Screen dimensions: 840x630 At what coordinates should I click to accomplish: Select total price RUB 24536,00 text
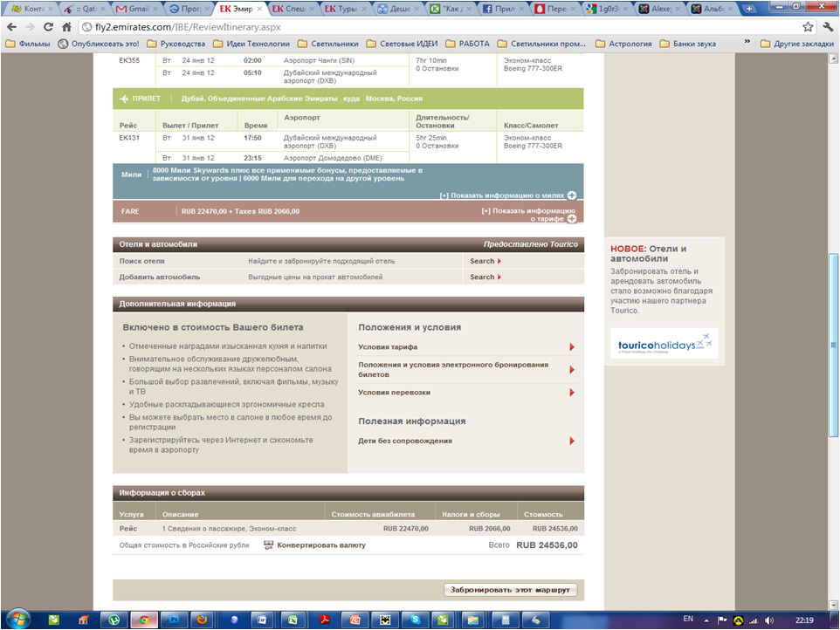[547, 545]
